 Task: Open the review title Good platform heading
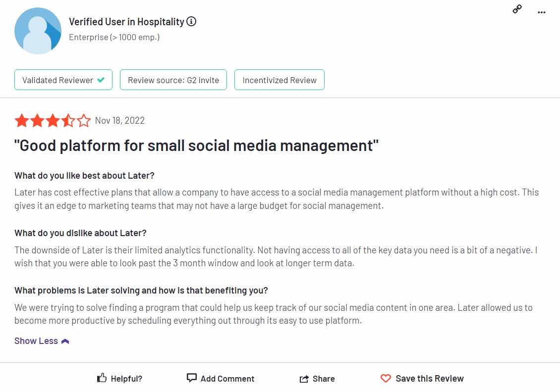196,146
